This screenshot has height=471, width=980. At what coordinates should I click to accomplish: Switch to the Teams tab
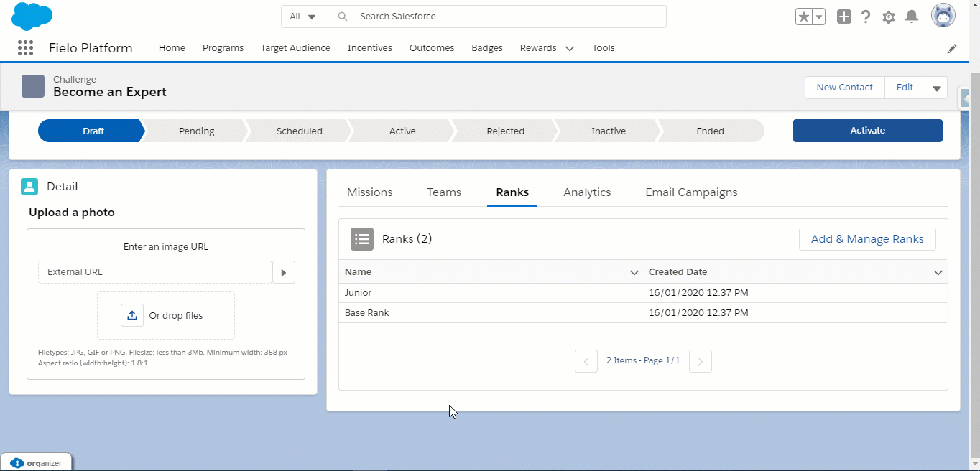point(444,192)
